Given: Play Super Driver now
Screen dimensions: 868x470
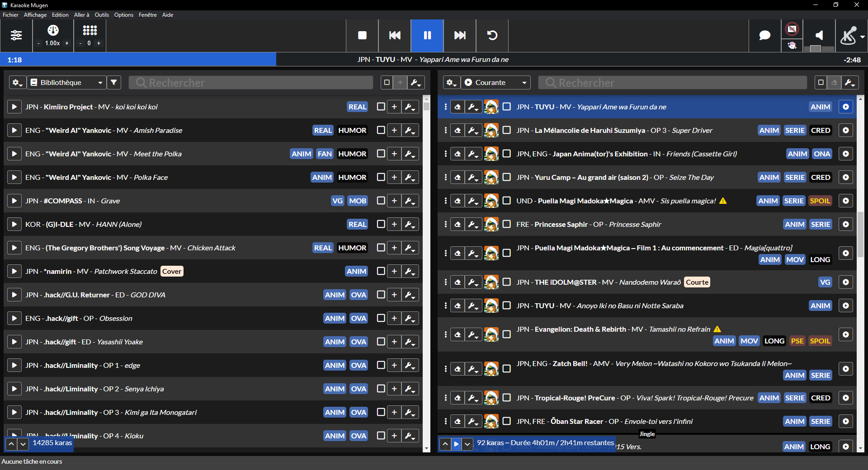Looking at the screenshot, I should click(x=846, y=131).
